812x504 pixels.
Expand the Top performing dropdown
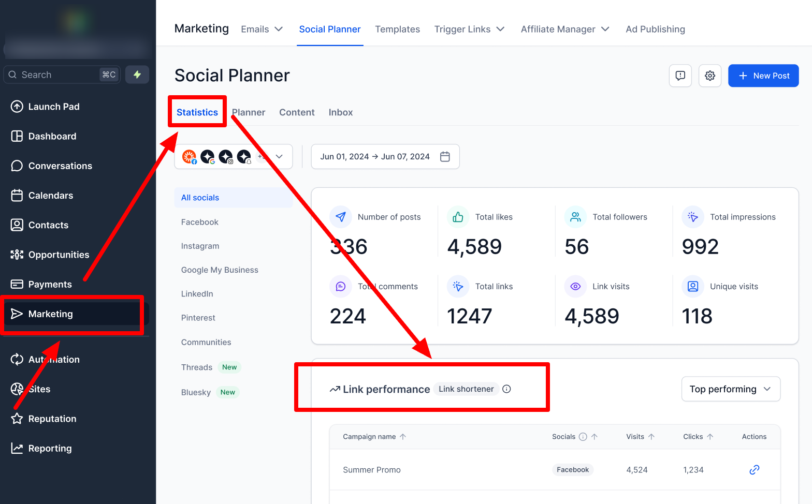point(730,389)
